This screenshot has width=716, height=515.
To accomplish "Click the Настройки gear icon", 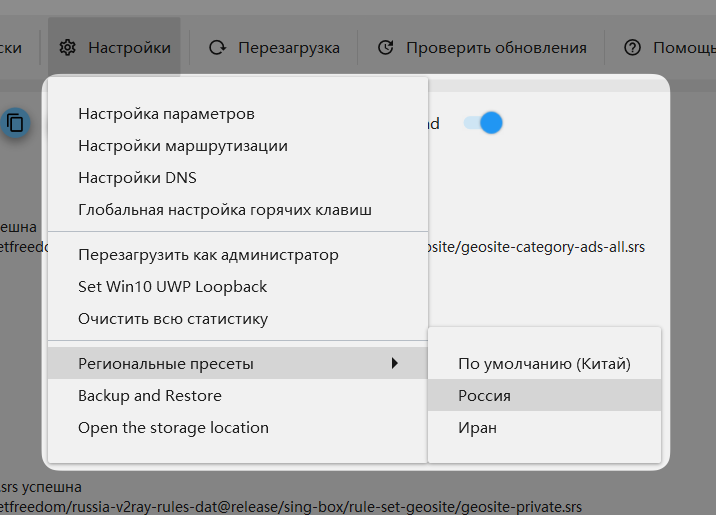I will coord(67,47).
